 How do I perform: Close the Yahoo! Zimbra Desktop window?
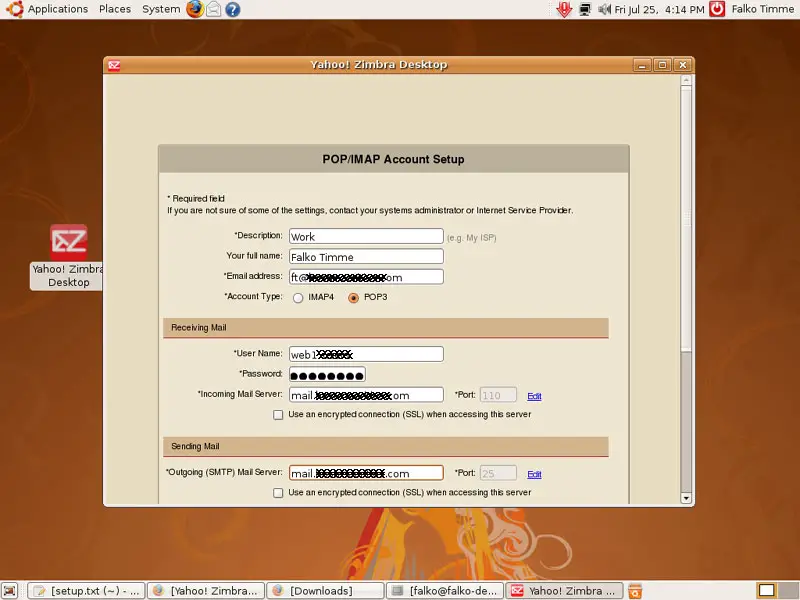[683, 65]
